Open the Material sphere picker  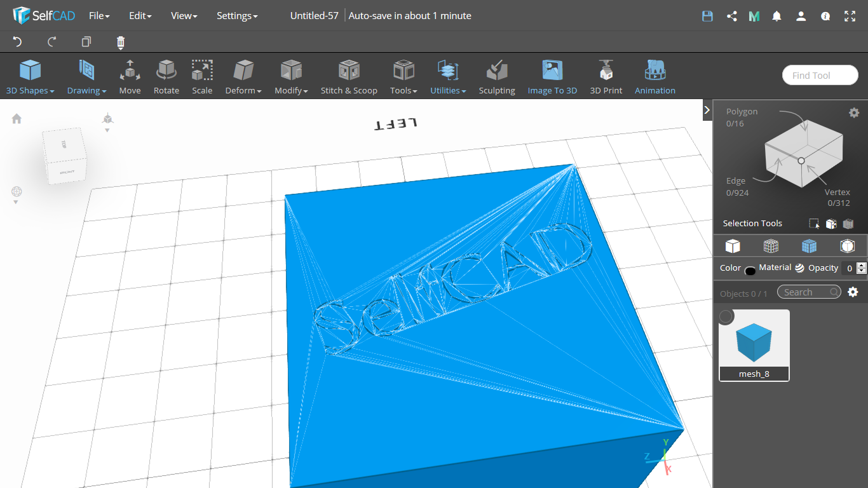click(x=799, y=268)
